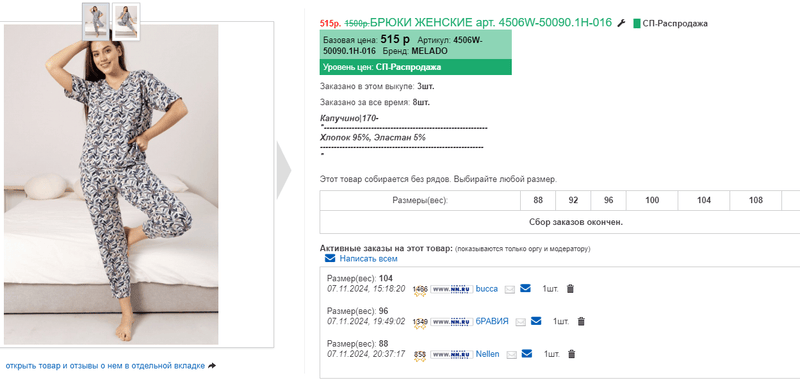Click the grey envelope icon beside bucca
The height and width of the screenshot is (380, 800).
click(x=510, y=290)
